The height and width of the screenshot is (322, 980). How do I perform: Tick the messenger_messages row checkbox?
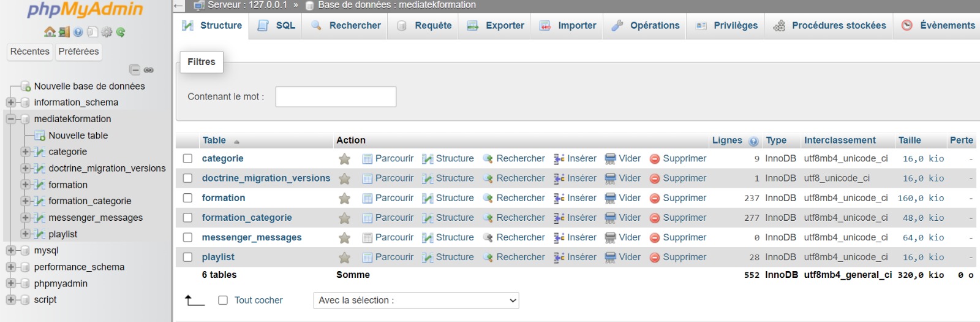point(188,237)
